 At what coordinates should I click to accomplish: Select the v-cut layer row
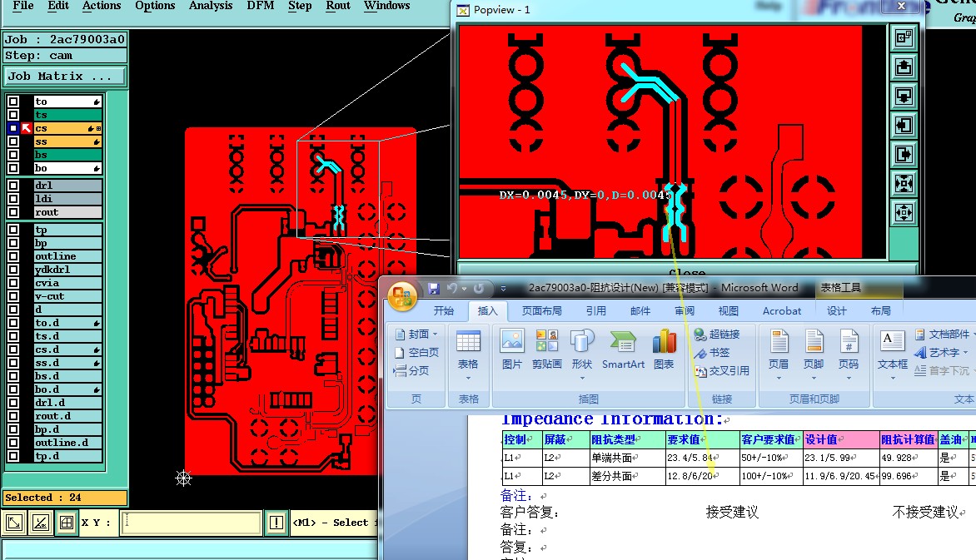pyautogui.click(x=67, y=296)
